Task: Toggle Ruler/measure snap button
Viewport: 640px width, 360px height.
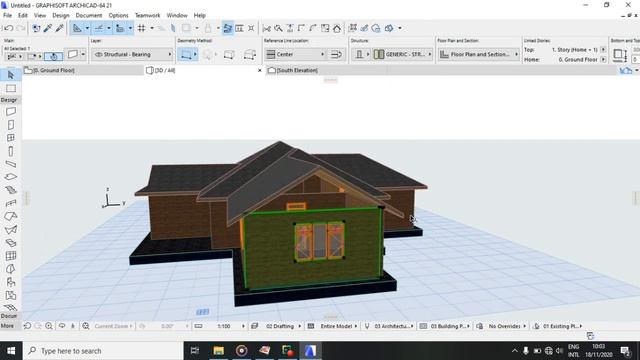Action: pyautogui.click(x=120, y=28)
